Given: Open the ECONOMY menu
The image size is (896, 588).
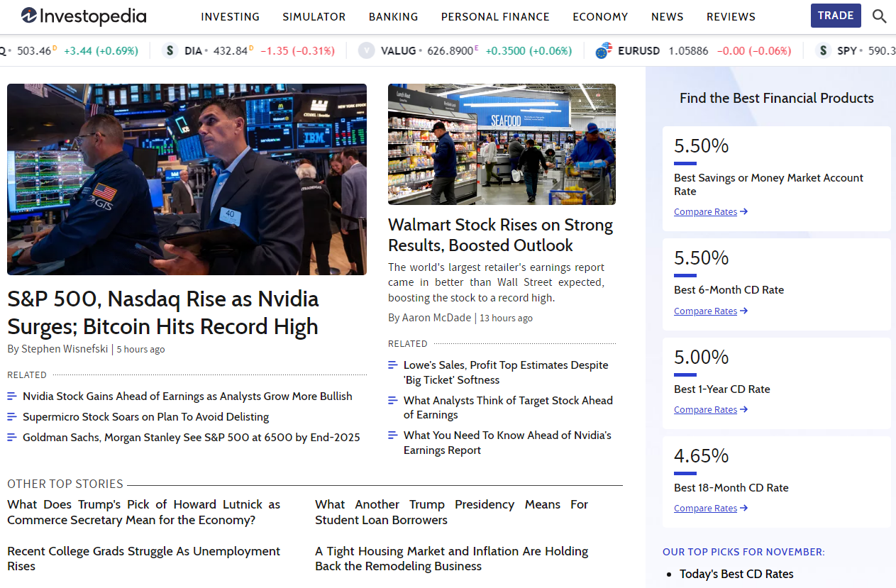Looking at the screenshot, I should 600,16.
